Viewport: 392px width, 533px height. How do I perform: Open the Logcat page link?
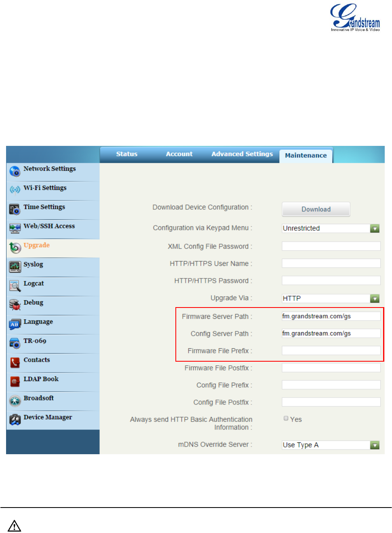[34, 284]
